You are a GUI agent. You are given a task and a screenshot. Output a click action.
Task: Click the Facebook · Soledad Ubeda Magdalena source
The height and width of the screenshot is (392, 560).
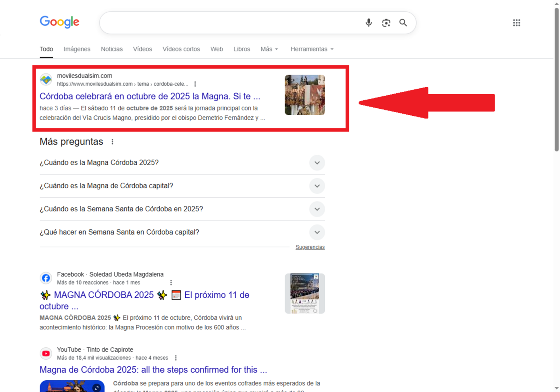pyautogui.click(x=110, y=274)
